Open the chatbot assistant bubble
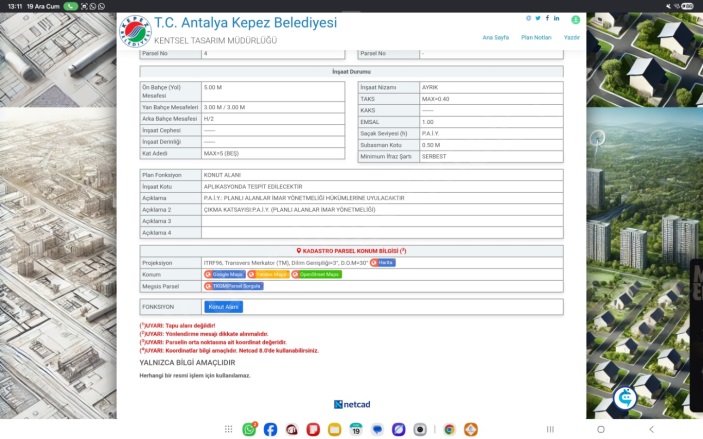Viewport: 703px width, 439px height. click(x=627, y=397)
